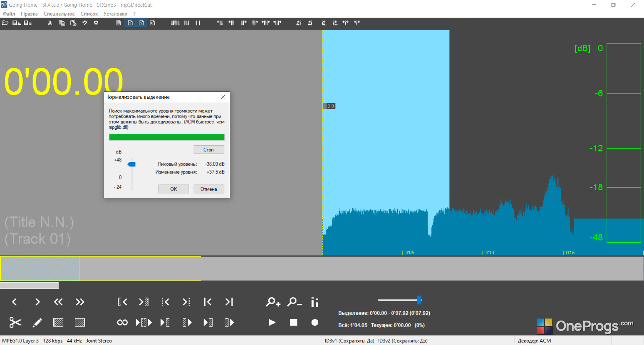Toggle the page 1 view toolbar button
644x345 pixels.
[x=130, y=23]
